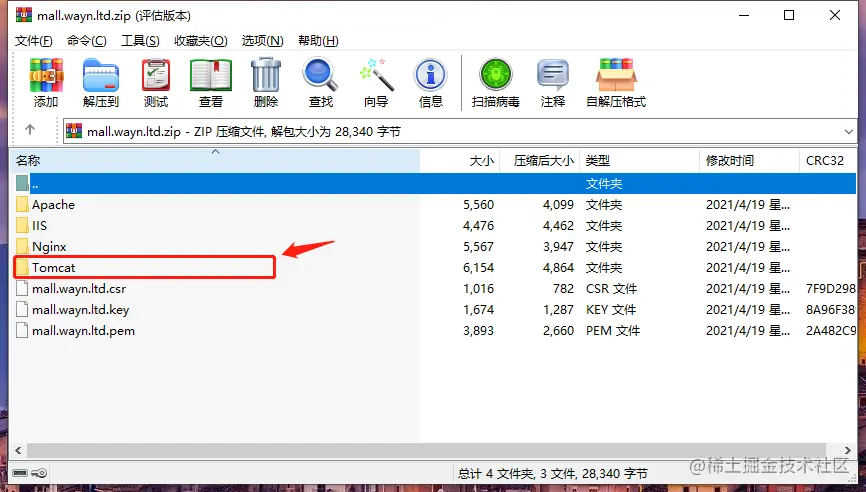Click the CRC32 value 7F9D298
The height and width of the screenshot is (492, 866).
point(830,289)
